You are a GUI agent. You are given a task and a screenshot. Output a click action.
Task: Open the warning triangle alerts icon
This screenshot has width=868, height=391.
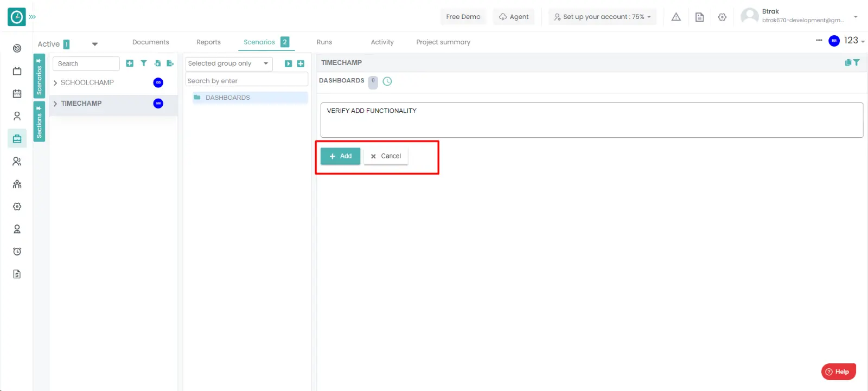coord(676,17)
